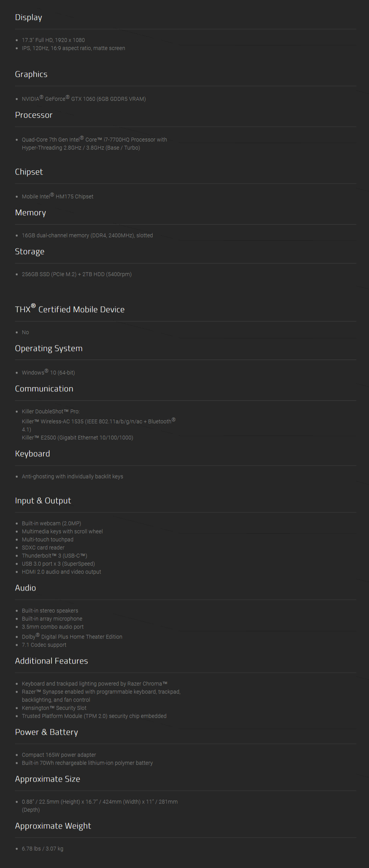Click the Input & Output heading

coord(43,501)
